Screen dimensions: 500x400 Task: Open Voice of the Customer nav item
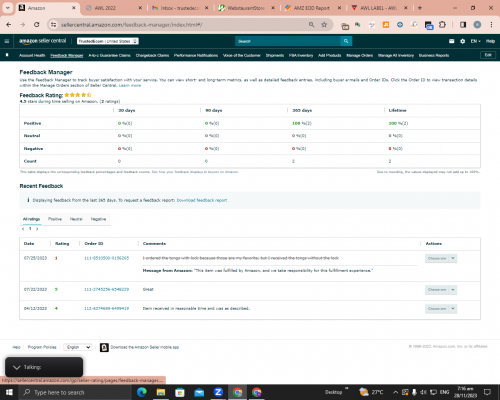click(x=242, y=55)
